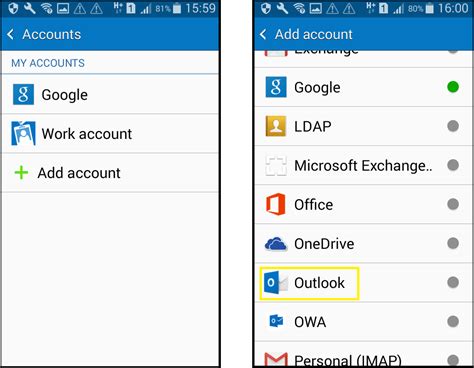Tap the green plus Add account icon

tap(21, 173)
